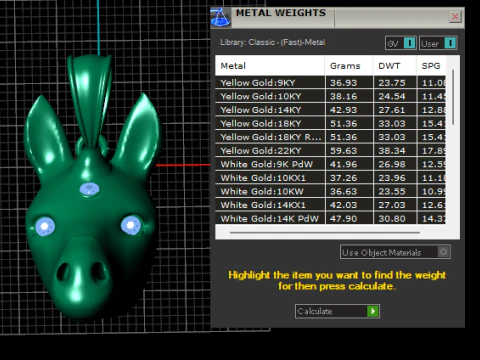
Task: Select the Yellow Gold:14KY row
Action: (331, 110)
